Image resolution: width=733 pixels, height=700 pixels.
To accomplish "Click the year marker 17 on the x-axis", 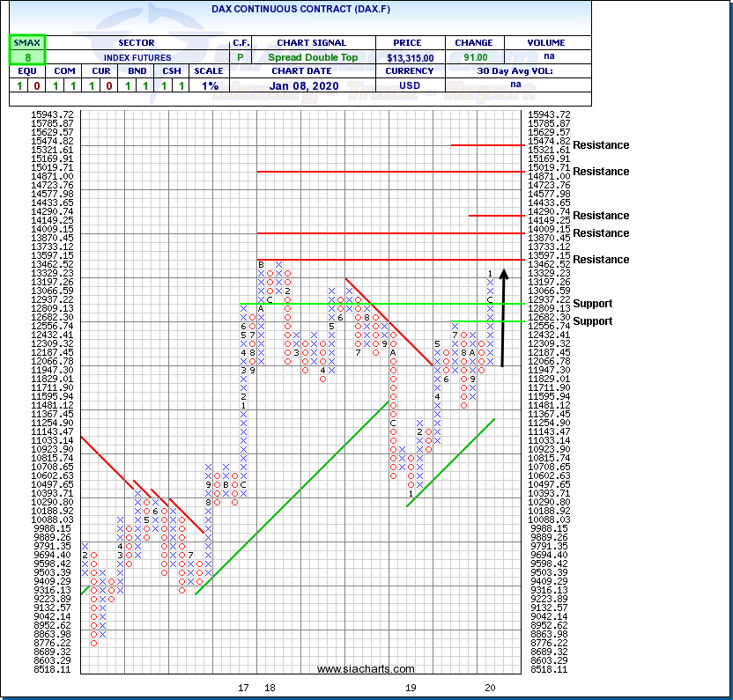I will coord(244,688).
